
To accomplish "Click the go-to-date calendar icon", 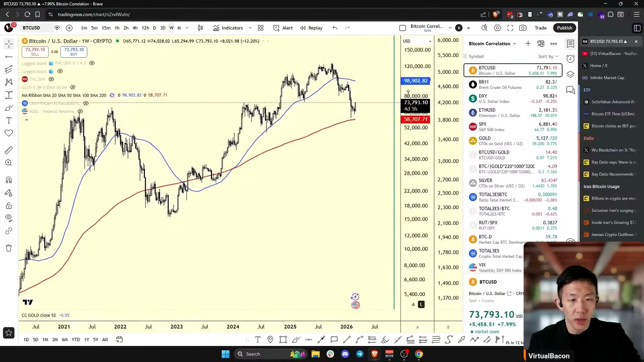I will (119, 339).
